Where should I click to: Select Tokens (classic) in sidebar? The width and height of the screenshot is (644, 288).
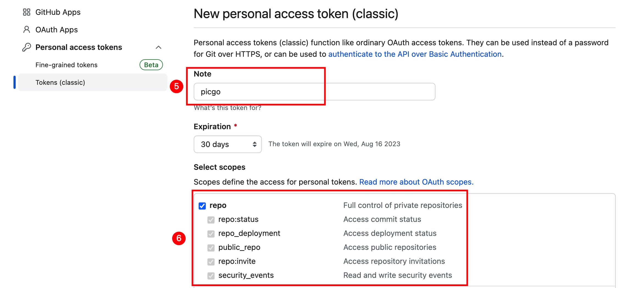coord(60,83)
